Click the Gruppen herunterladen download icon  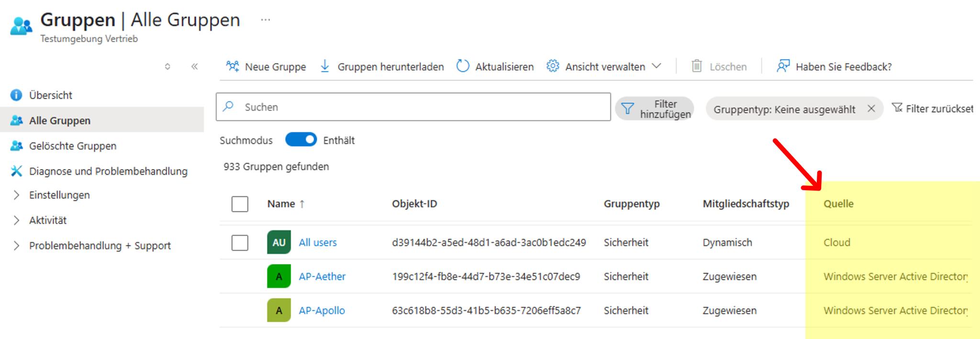click(325, 66)
